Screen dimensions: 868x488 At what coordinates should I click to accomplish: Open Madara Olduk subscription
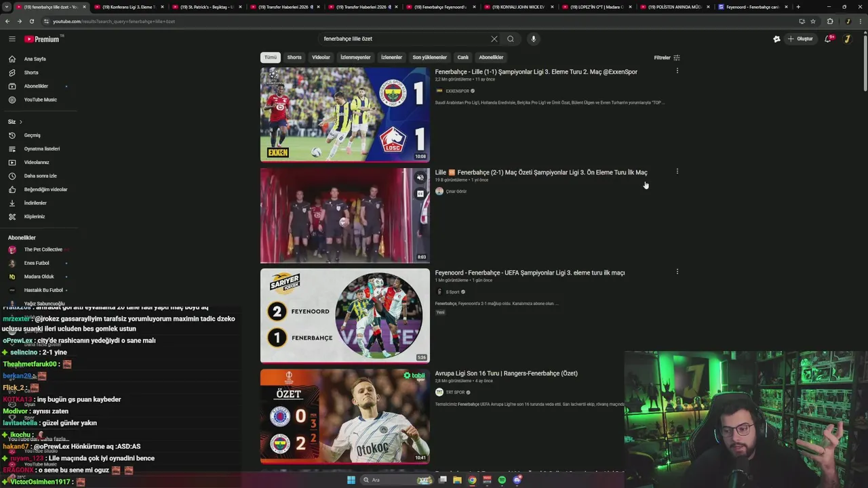click(x=37, y=277)
